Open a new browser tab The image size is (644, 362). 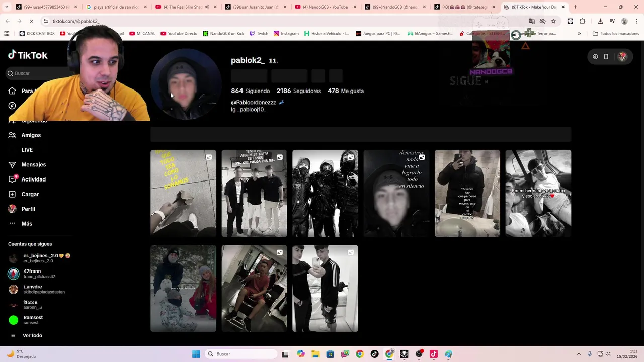(x=575, y=7)
